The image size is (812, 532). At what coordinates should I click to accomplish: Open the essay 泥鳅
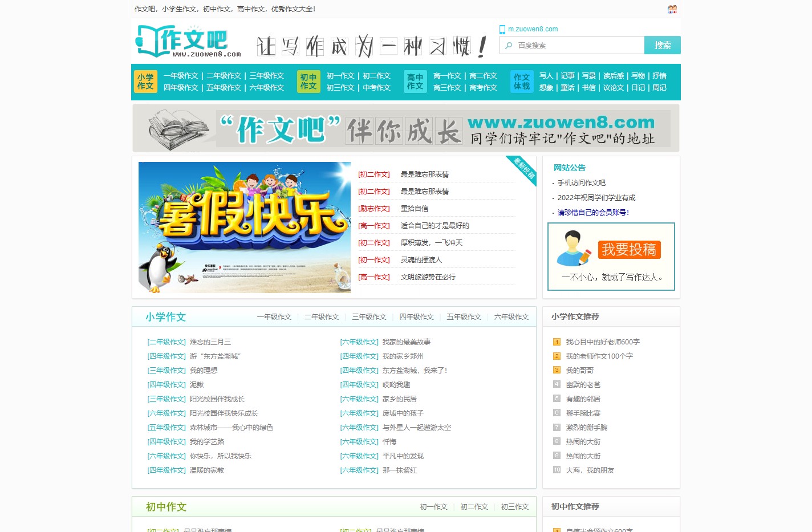pyautogui.click(x=197, y=385)
